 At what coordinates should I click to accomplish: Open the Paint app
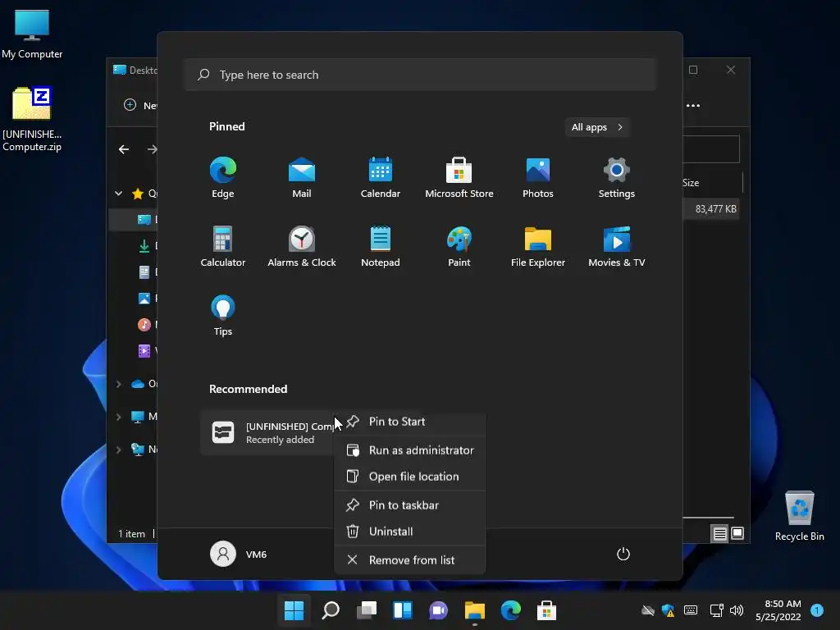[x=459, y=247]
